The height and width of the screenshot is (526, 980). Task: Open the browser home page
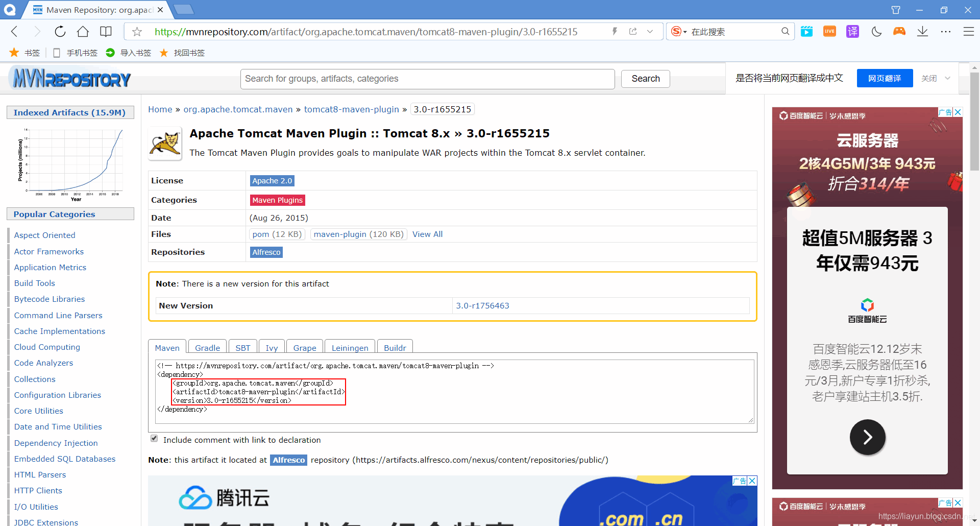coord(83,32)
